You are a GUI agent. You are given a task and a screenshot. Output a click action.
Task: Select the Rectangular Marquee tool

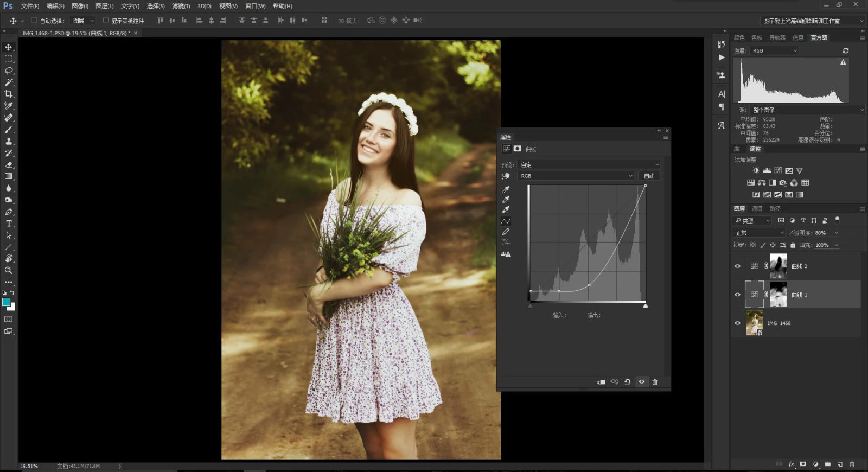point(9,59)
